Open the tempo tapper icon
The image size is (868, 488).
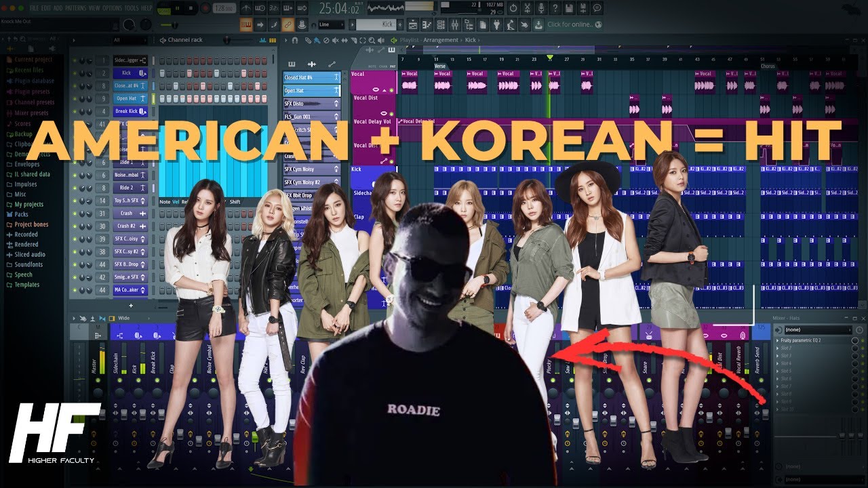(510, 25)
